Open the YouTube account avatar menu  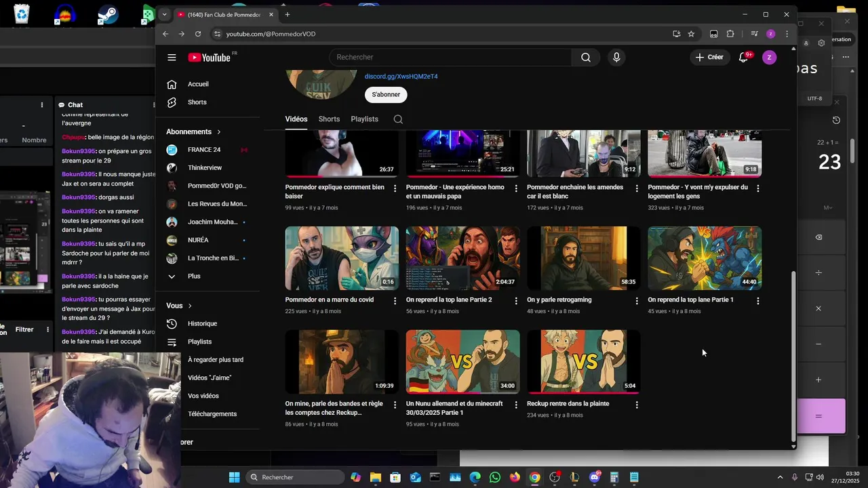point(769,58)
